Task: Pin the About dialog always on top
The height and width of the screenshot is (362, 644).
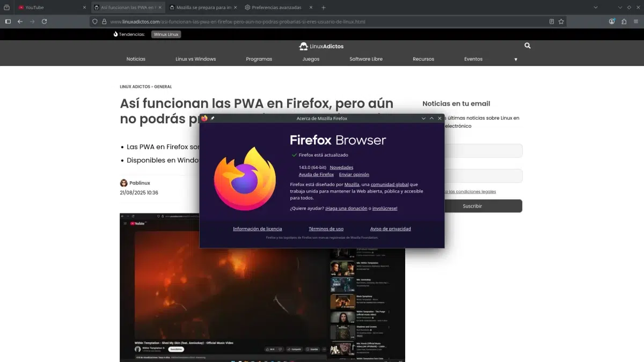Action: coord(213,118)
